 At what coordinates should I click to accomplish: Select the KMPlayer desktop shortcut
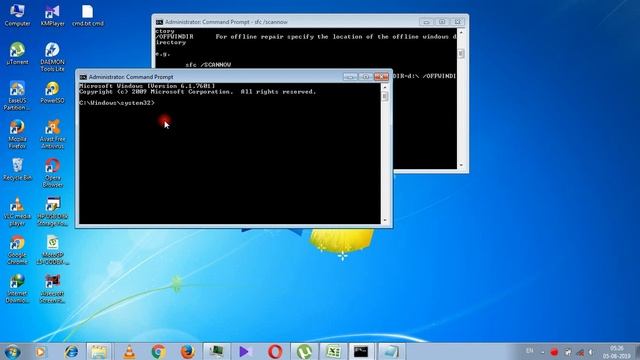tap(52, 16)
